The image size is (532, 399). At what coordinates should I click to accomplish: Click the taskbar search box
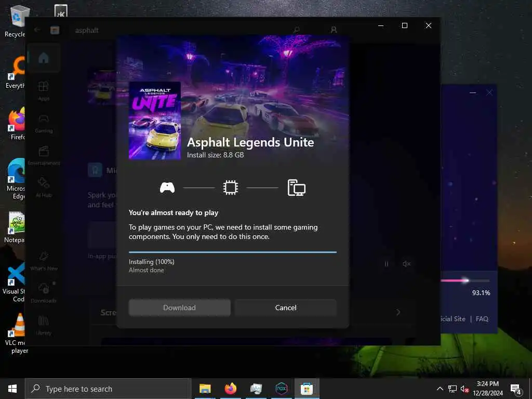click(x=108, y=389)
